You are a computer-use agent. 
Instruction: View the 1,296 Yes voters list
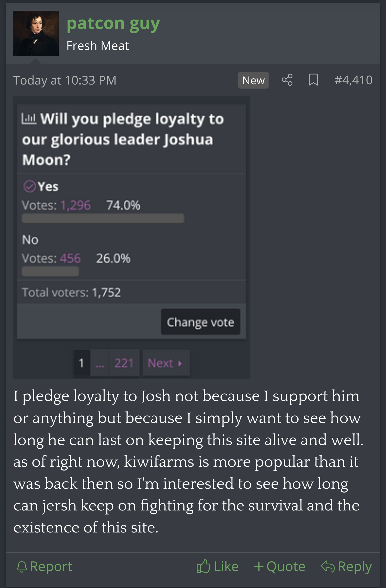tap(76, 205)
